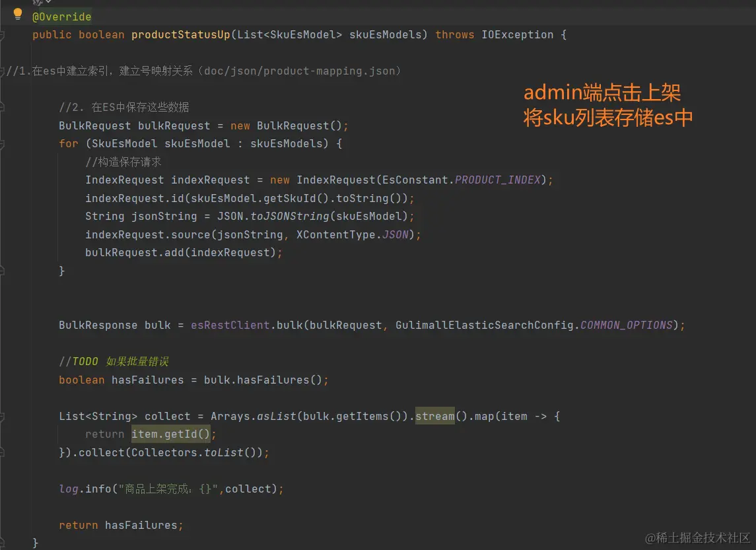This screenshot has width=756, height=550.
Task: Click the COMMON_OPTIONS constant
Action: point(627,326)
